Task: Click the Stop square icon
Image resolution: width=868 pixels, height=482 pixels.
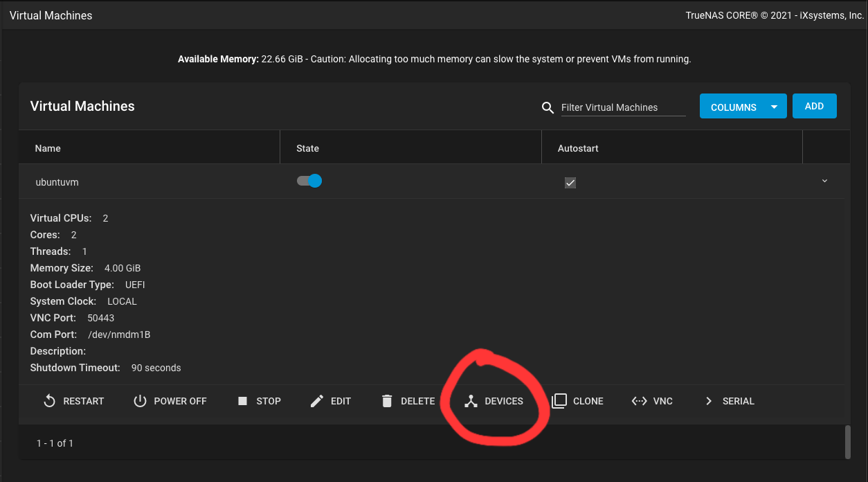Action: [x=242, y=401]
